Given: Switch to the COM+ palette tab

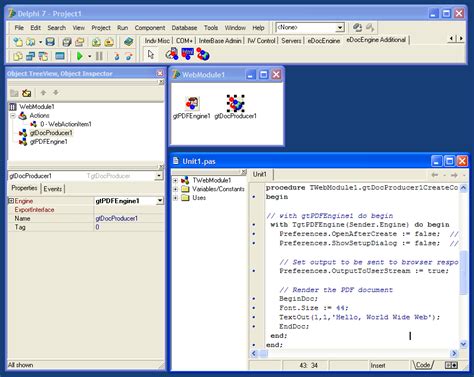Looking at the screenshot, I should coord(184,41).
